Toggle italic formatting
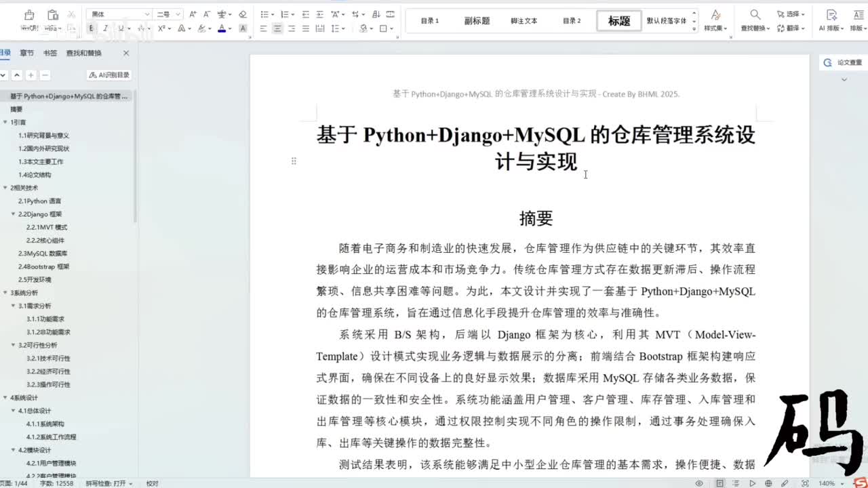Screen dimensions: 868x488 coord(104,28)
